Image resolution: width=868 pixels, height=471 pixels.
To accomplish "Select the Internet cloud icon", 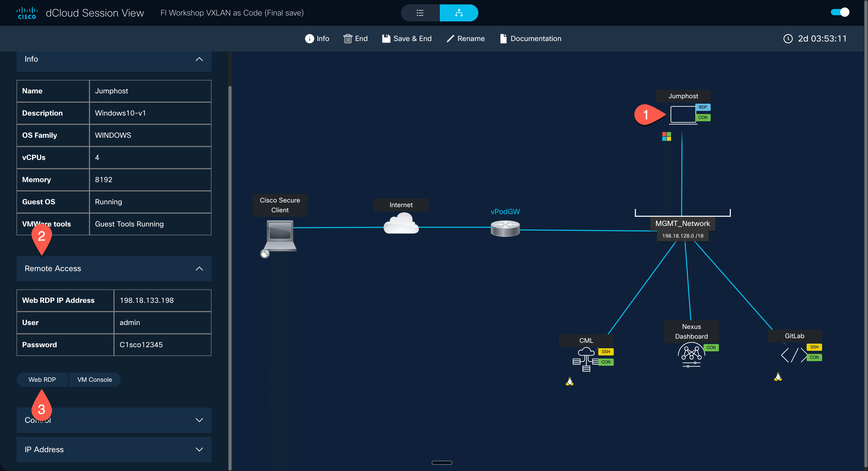I will coord(401,224).
